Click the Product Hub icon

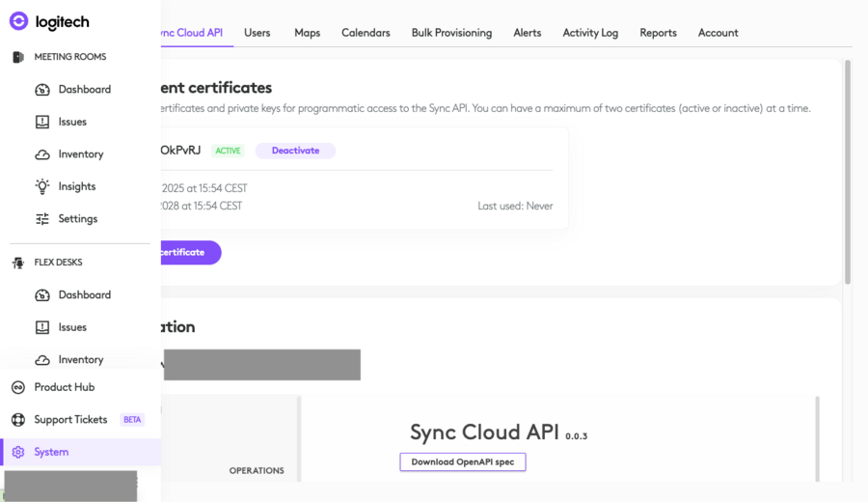click(18, 387)
